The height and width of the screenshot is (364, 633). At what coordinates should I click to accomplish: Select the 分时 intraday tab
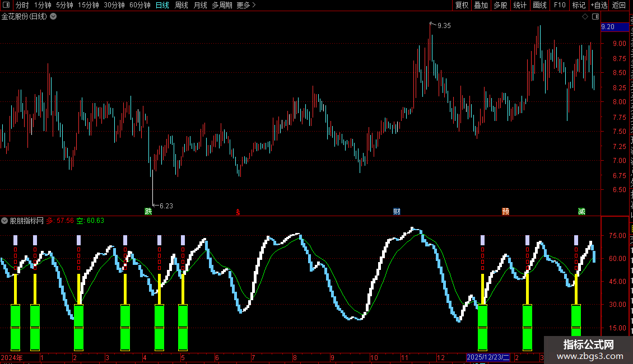coord(22,5)
